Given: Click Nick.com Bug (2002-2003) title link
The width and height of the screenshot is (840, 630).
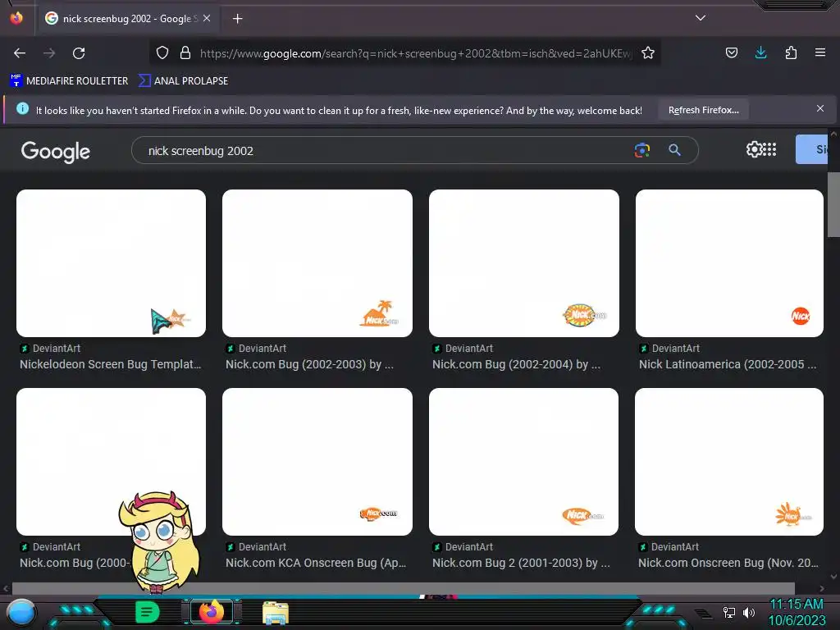Looking at the screenshot, I should [x=309, y=364].
